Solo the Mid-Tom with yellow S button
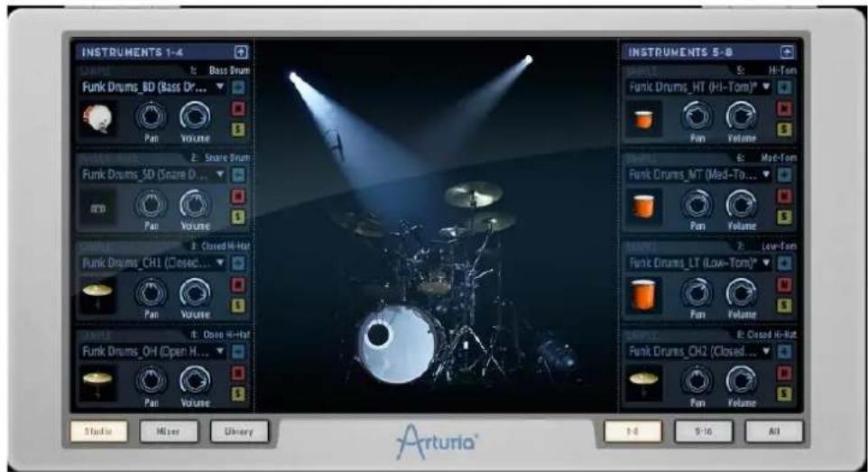 coord(784,217)
